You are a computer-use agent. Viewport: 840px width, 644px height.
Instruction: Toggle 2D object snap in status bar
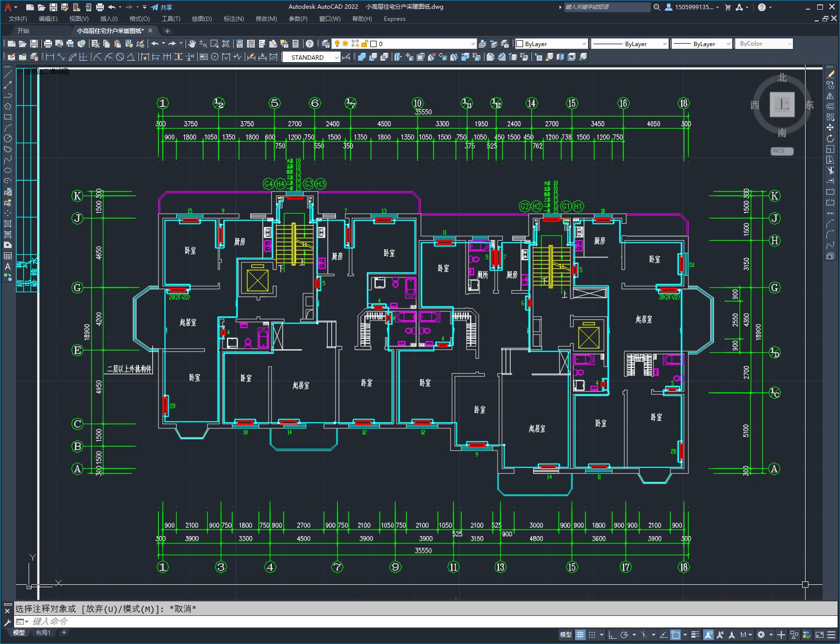coord(675,634)
